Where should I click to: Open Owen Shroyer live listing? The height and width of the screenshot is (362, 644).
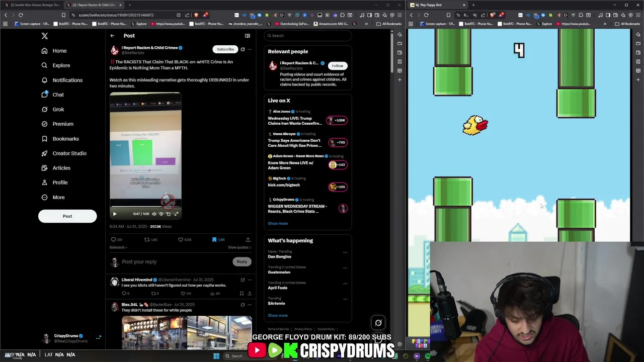pyautogui.click(x=307, y=140)
